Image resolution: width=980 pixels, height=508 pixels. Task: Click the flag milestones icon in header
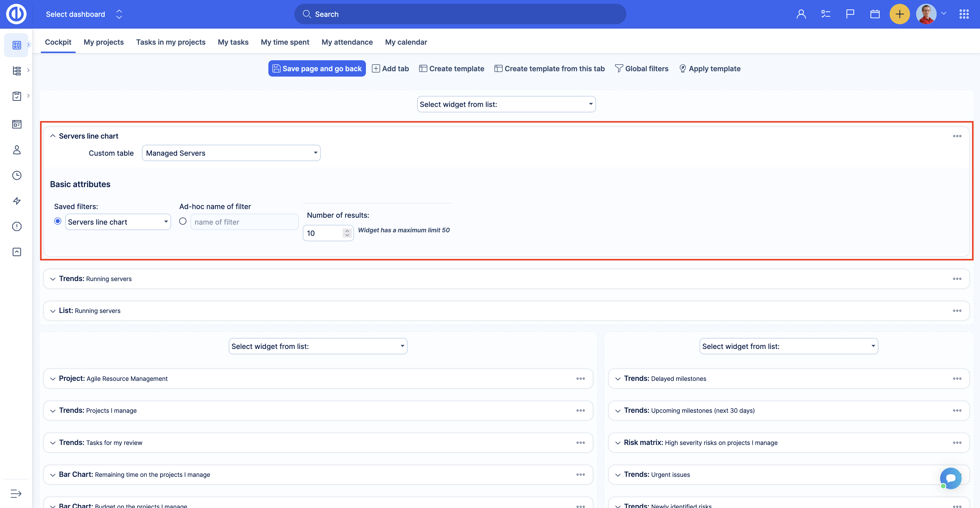tap(850, 14)
